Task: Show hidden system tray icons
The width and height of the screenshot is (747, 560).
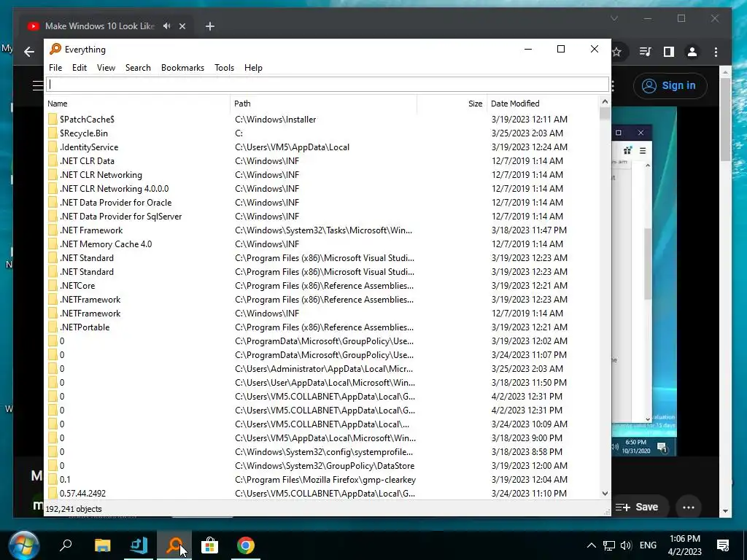Action: [591, 545]
